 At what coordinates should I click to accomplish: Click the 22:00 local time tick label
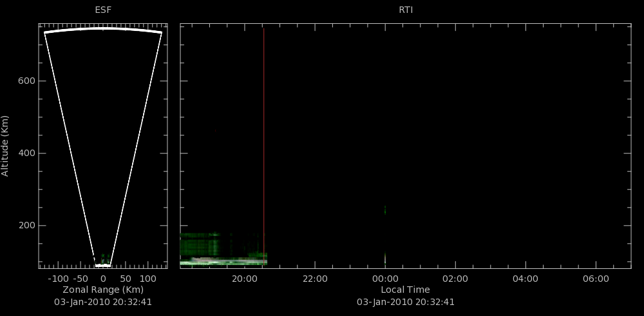pyautogui.click(x=315, y=279)
